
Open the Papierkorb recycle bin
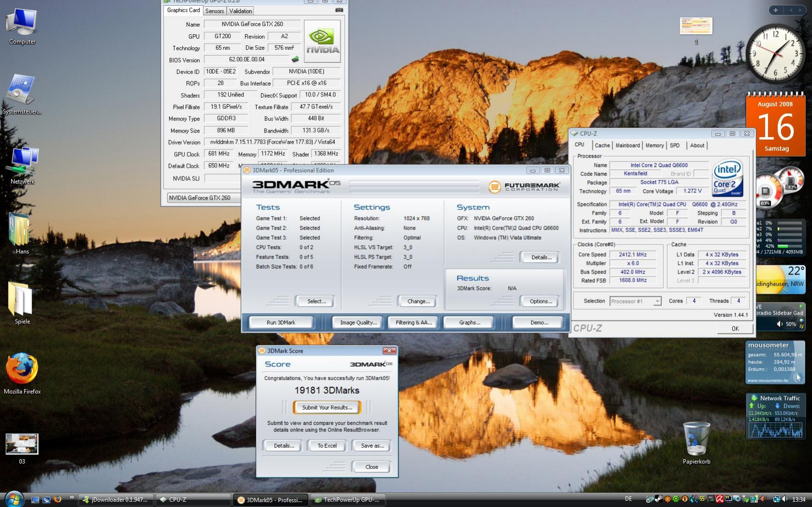[696, 443]
